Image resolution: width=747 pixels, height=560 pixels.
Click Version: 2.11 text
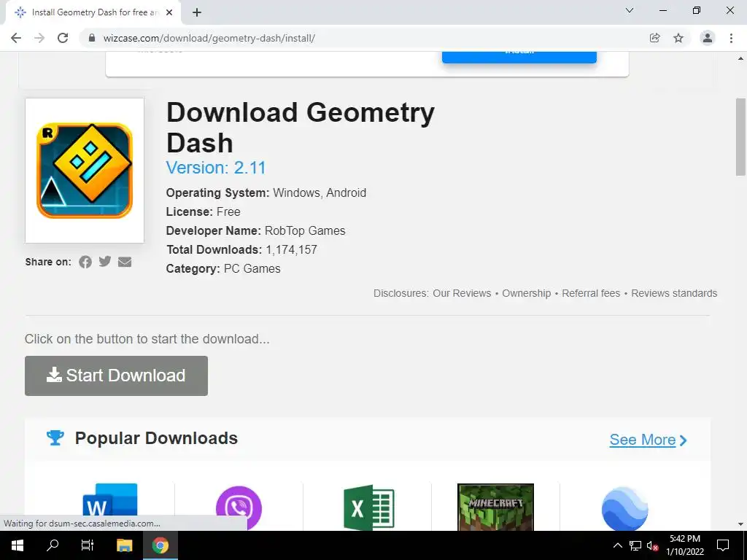pos(216,168)
